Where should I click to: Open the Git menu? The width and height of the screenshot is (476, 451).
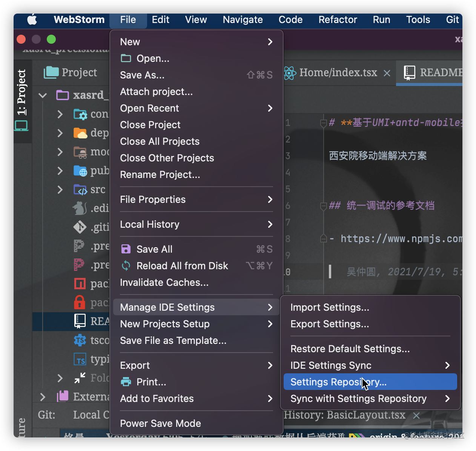452,19
